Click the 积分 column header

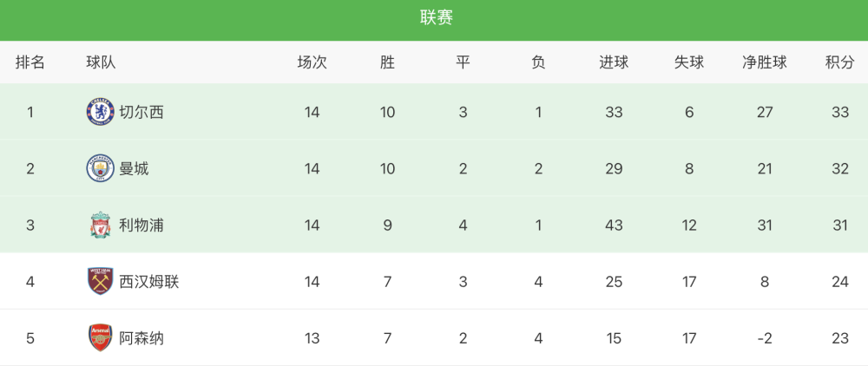(839, 62)
